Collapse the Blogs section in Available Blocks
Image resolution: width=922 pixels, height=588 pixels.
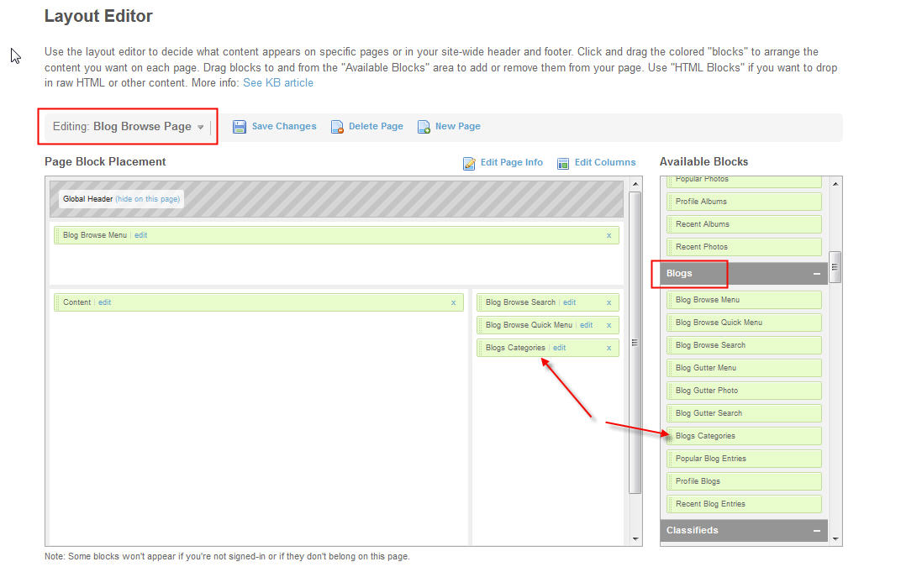point(815,274)
